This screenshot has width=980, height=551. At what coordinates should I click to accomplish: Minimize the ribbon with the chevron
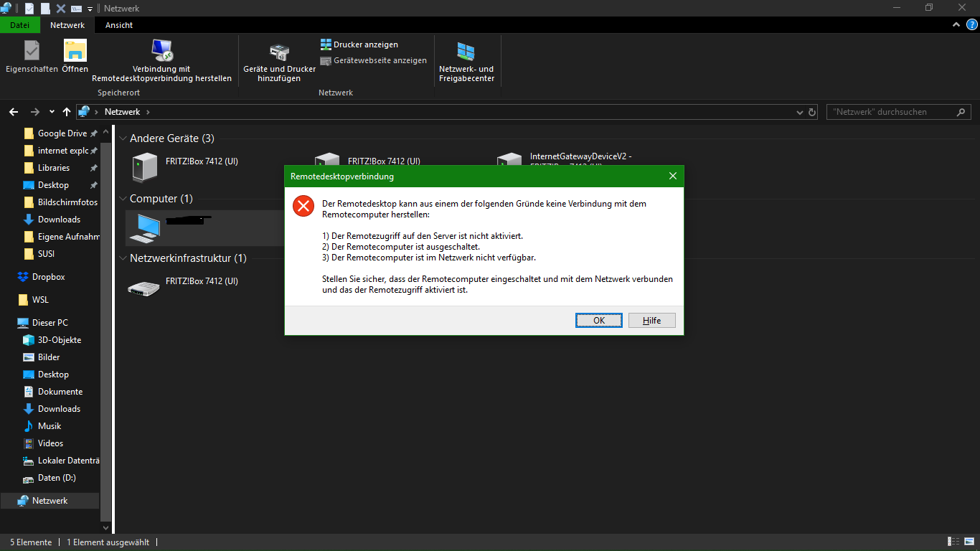tap(956, 24)
